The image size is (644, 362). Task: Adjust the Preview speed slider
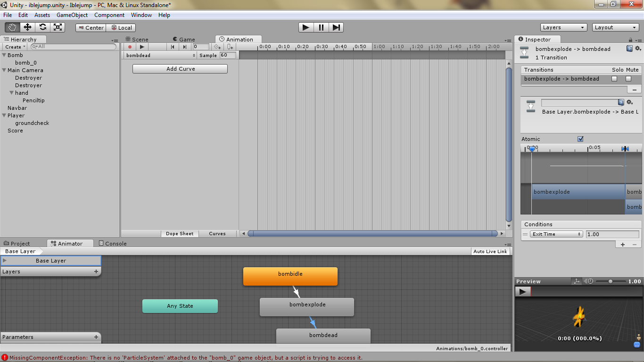click(611, 281)
